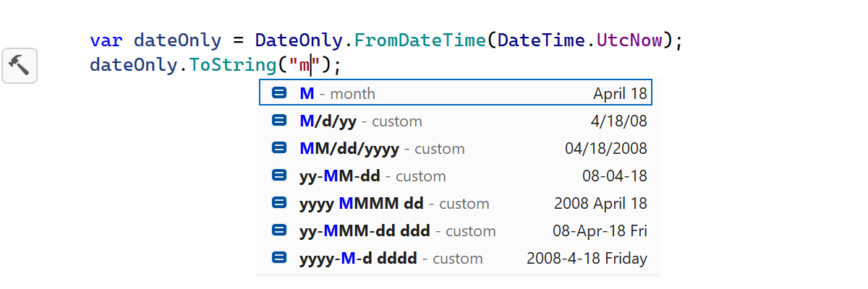Screen dimensions: 868x289
Task: Click the icon beside the 'M - month' suggestion
Action: point(279,93)
